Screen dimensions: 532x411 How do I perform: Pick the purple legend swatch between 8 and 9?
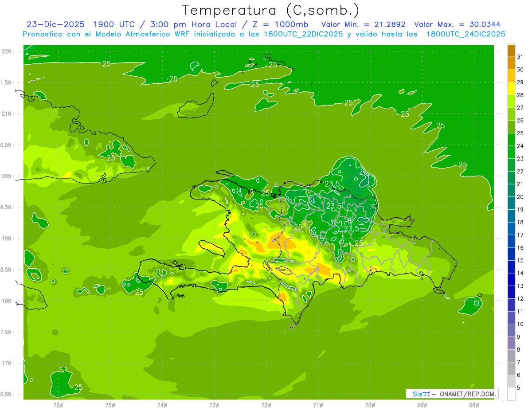[x=511, y=343]
